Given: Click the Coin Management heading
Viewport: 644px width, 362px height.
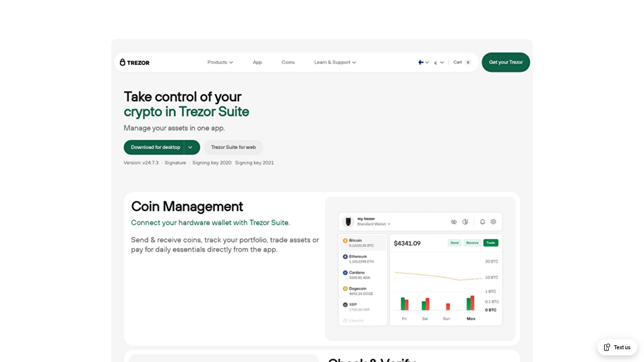Looking at the screenshot, I should (x=187, y=206).
